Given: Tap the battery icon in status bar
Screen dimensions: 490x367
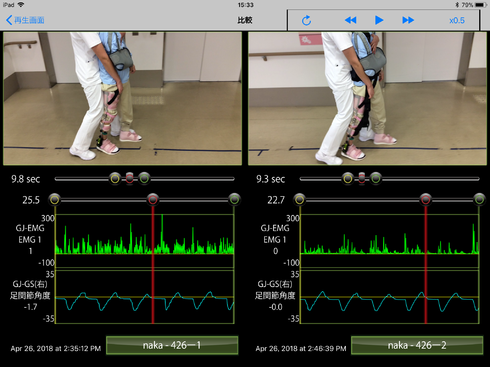Looking at the screenshot, I should click(x=480, y=5).
